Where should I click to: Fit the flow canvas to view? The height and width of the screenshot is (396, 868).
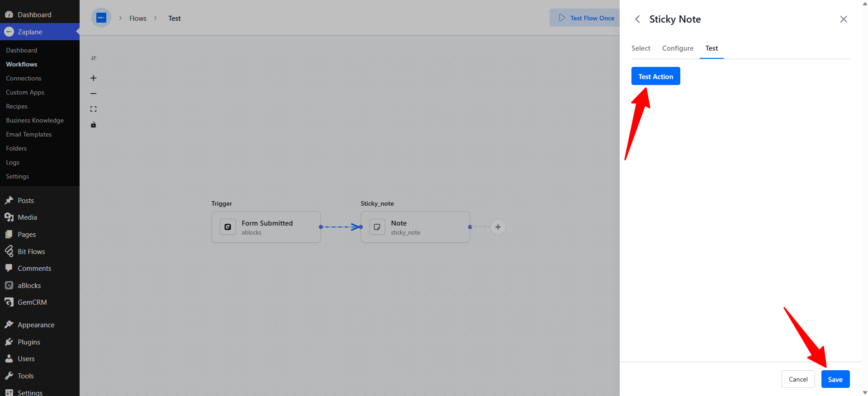[x=93, y=109]
